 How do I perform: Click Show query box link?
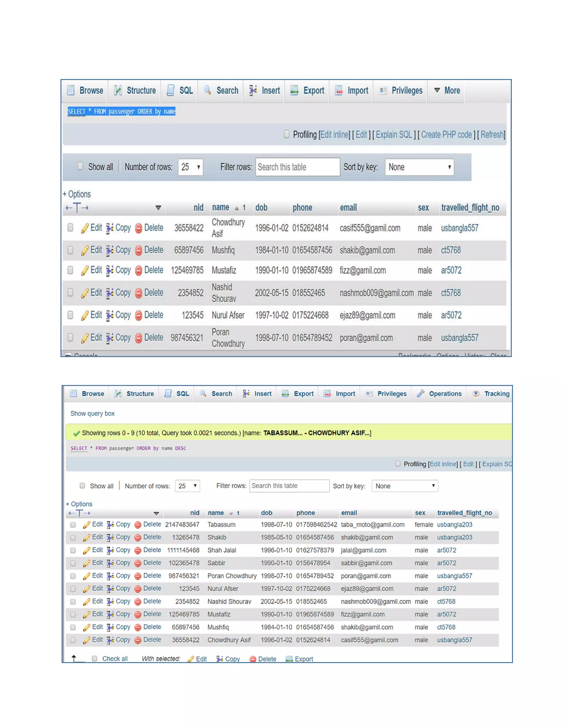coord(92,414)
